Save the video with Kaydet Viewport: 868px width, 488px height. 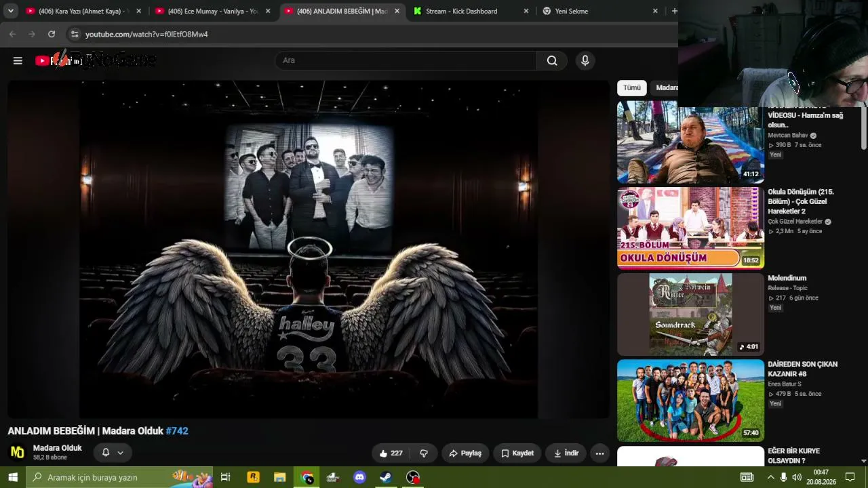[517, 453]
